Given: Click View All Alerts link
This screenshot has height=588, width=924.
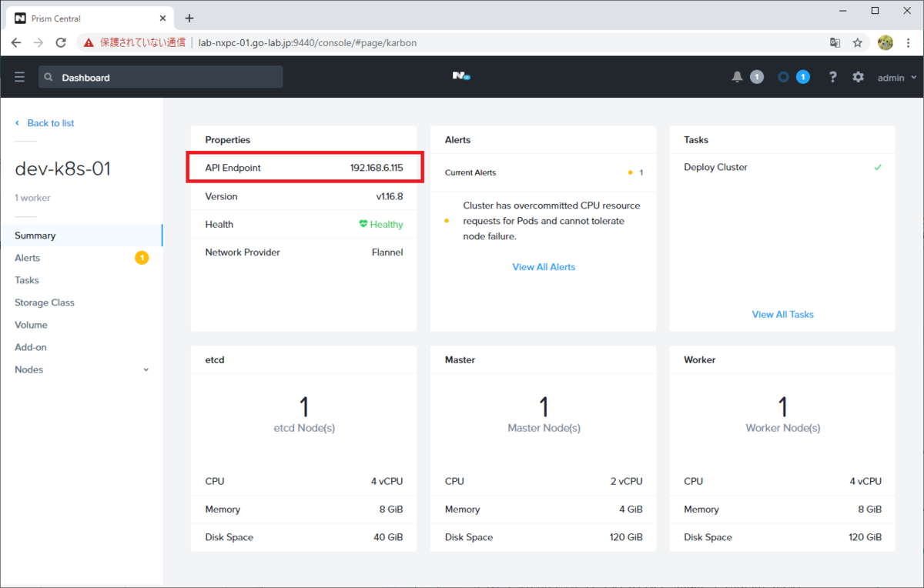Looking at the screenshot, I should click(x=544, y=267).
